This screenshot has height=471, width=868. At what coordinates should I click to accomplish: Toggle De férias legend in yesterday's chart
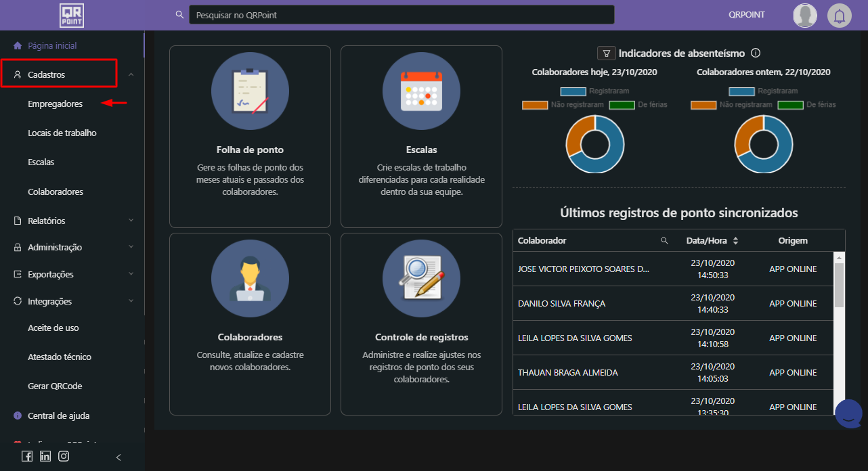pyautogui.click(x=790, y=105)
